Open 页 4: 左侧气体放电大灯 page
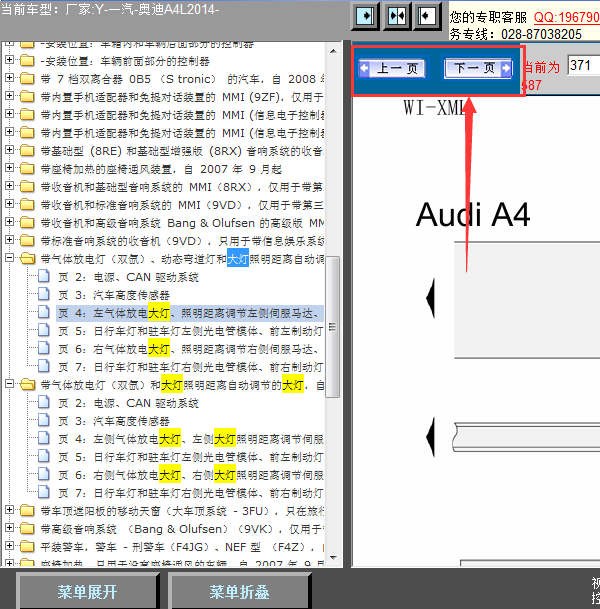 coord(191,439)
